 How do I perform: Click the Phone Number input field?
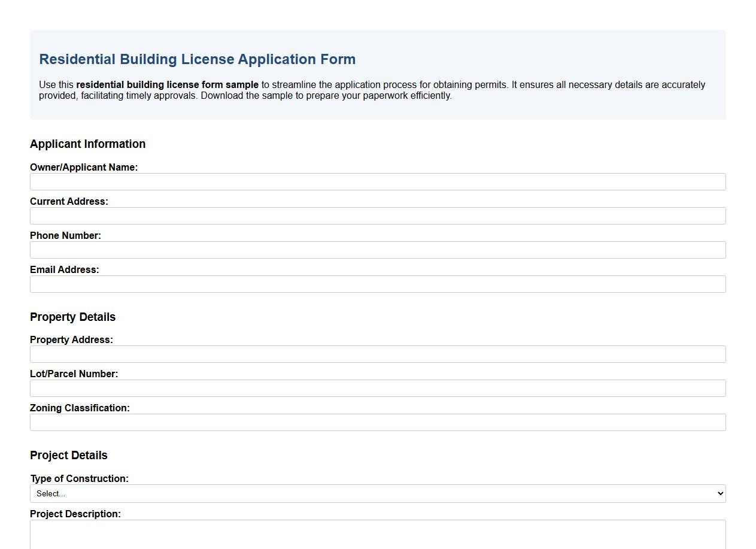pos(378,250)
